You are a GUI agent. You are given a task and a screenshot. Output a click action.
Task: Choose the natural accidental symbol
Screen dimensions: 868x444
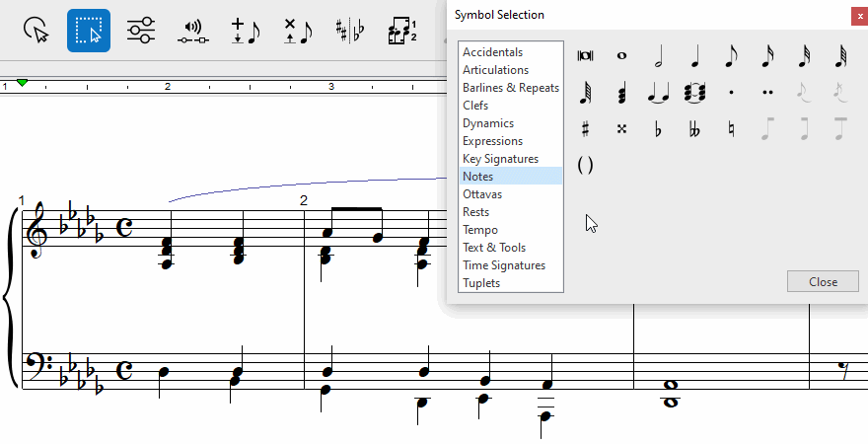[731, 129]
